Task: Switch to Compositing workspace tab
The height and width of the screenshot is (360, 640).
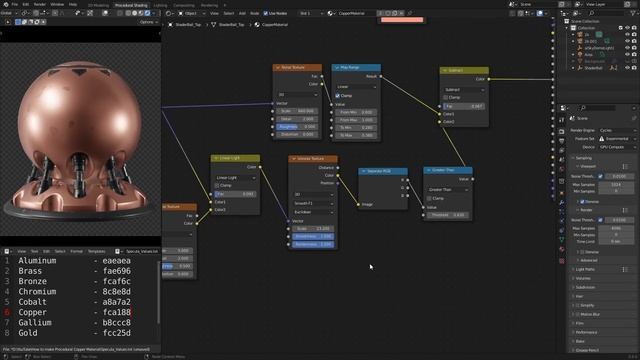Action: click(184, 5)
